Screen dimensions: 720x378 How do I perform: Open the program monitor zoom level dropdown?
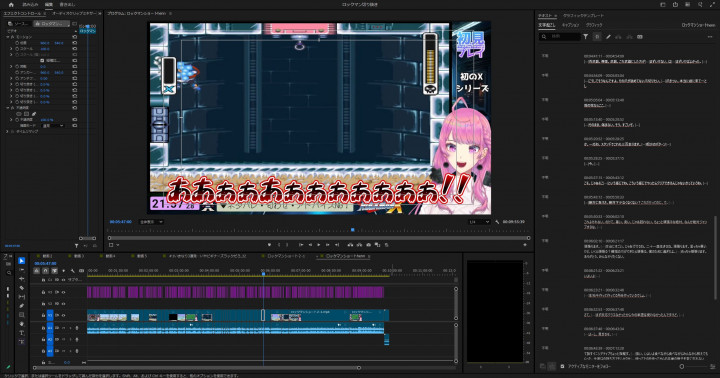pos(151,222)
